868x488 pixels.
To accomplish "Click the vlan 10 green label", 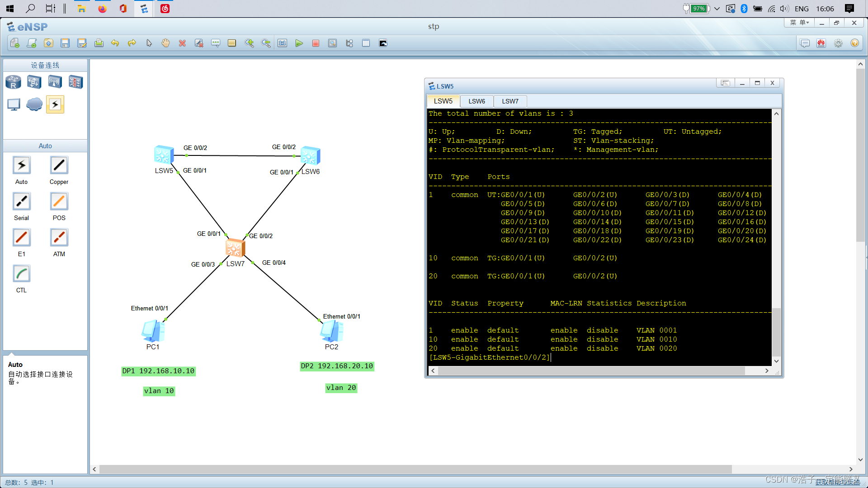I will (x=159, y=391).
